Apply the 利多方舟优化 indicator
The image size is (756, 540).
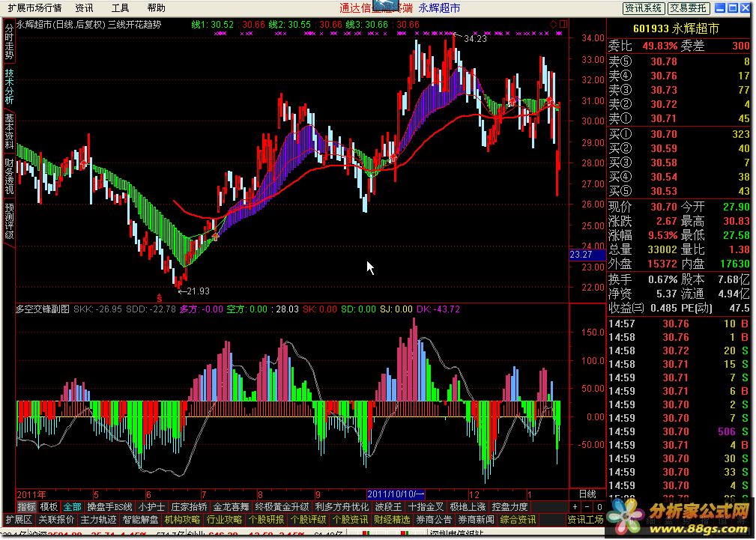342,507
